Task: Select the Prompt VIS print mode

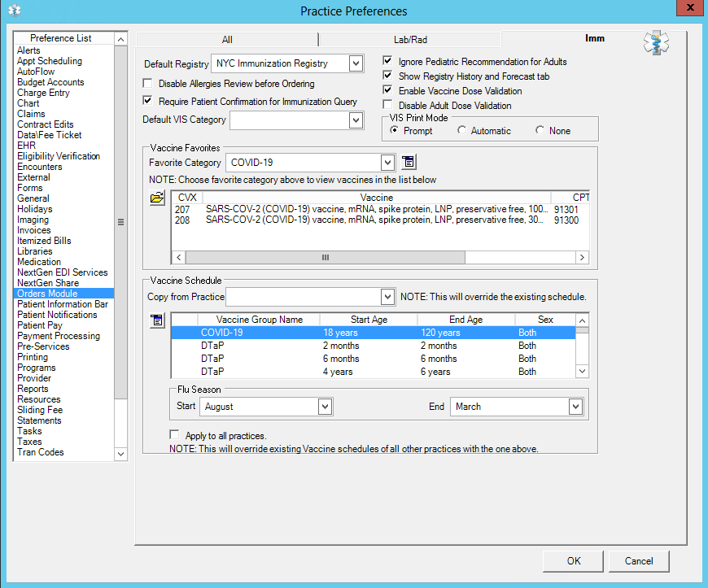Action: (394, 130)
